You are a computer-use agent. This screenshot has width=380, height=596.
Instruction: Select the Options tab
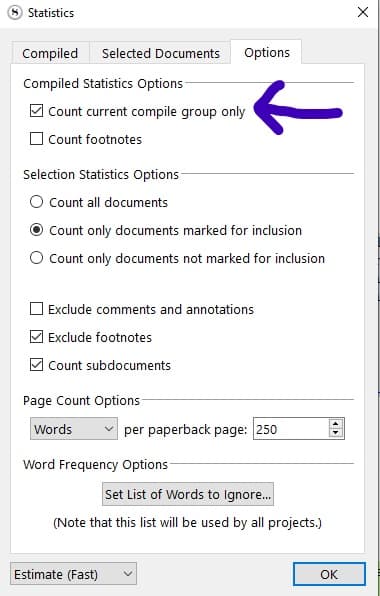(267, 52)
